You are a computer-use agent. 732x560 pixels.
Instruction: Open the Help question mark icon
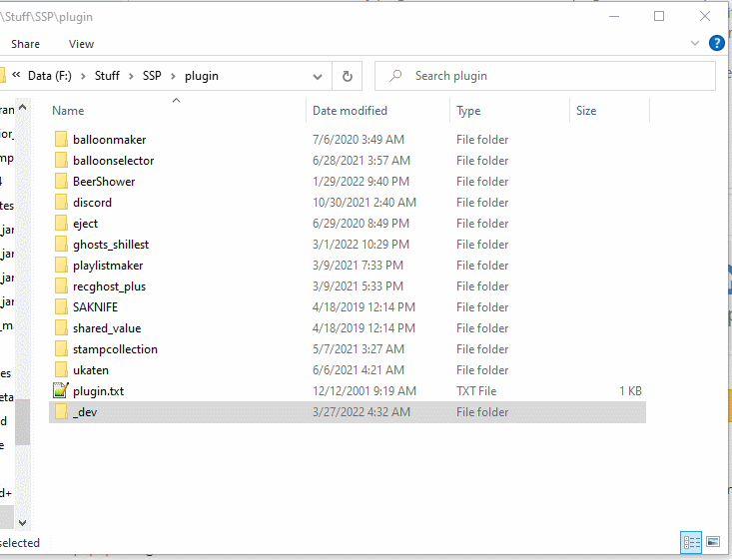point(716,44)
